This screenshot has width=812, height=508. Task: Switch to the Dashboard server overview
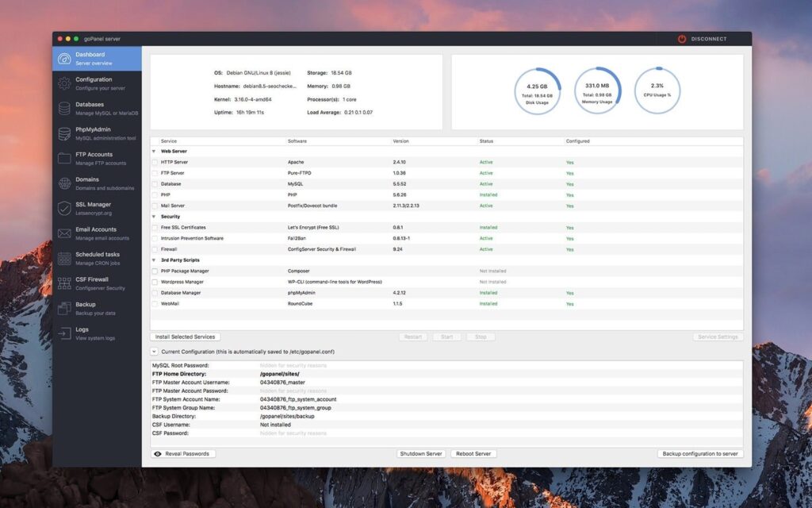click(x=97, y=58)
